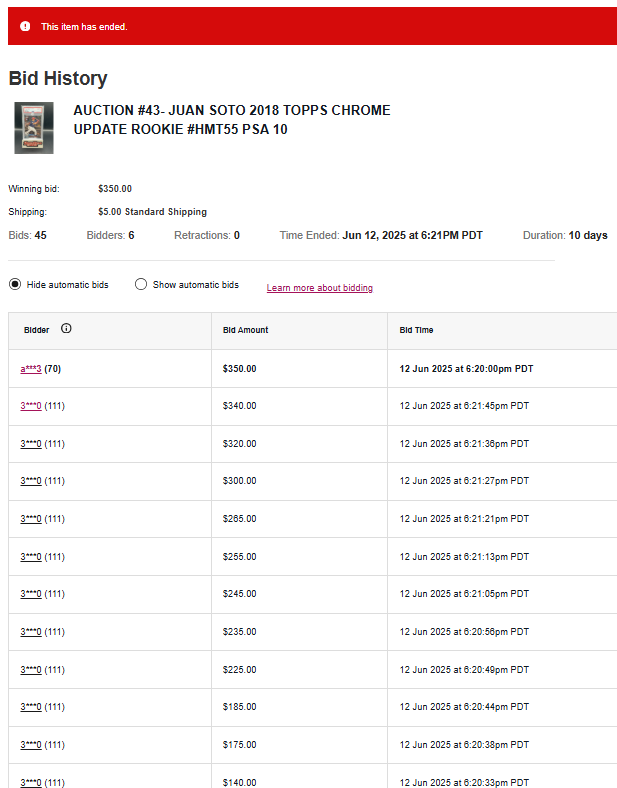
Task: Open bidder a***3 profile link
Action: coord(31,369)
